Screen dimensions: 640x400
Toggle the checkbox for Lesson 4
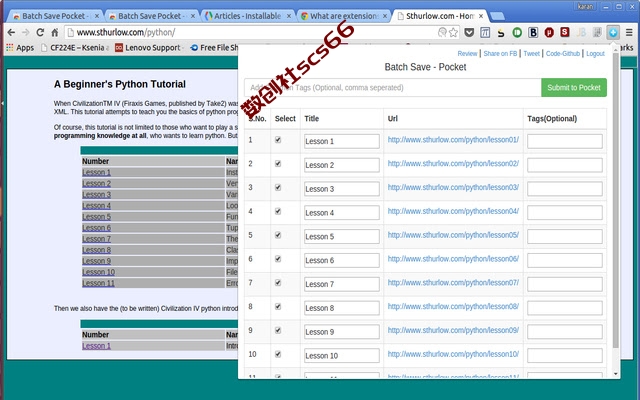point(278,211)
